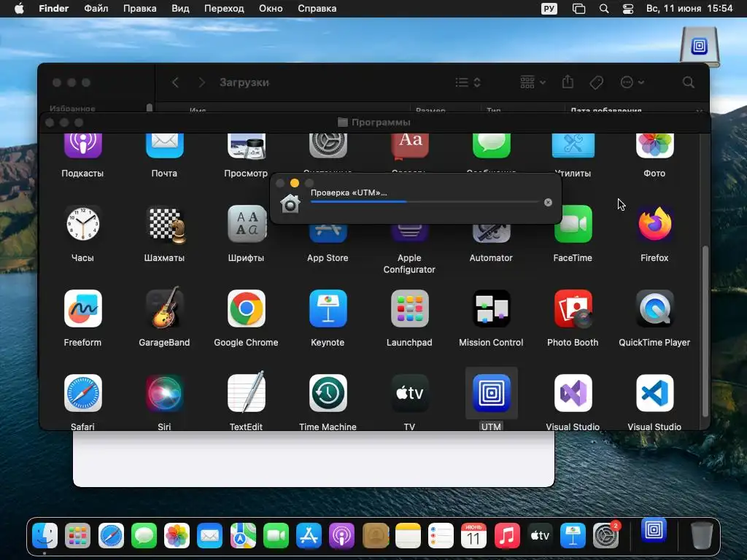The height and width of the screenshot is (560, 747).
Task: Open the UTM app in Programs window
Action: coord(491,393)
